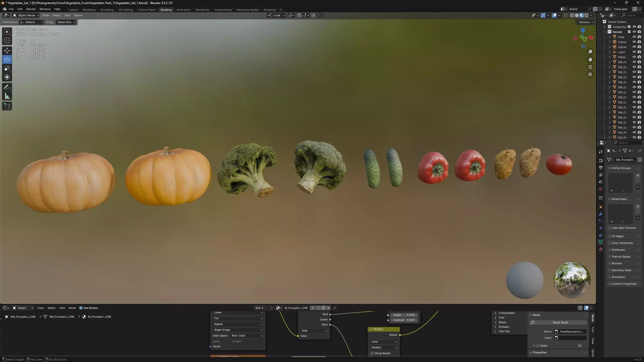Toggle Use Nodes checkbox
Screen dimensions: 644x362
pos(81,308)
